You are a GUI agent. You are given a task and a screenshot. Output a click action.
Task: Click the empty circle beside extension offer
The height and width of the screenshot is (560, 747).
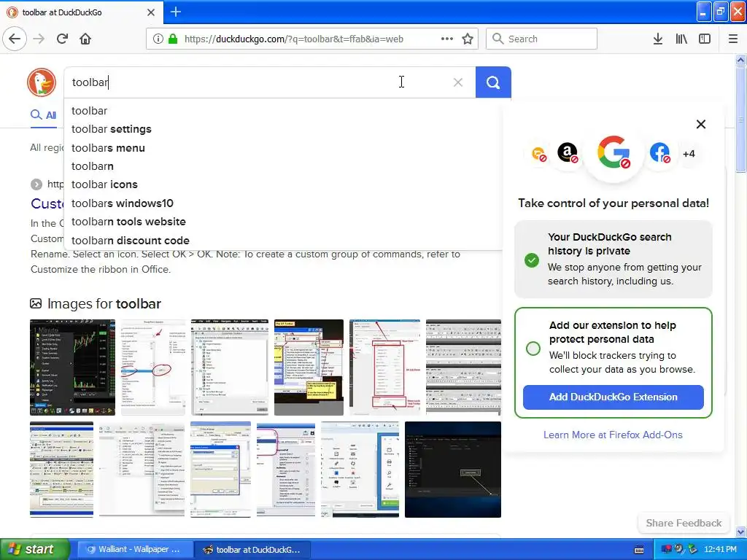[533, 348]
